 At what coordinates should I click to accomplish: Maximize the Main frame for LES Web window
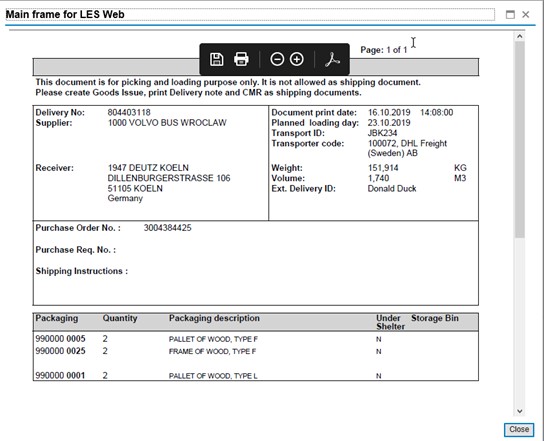(x=510, y=15)
